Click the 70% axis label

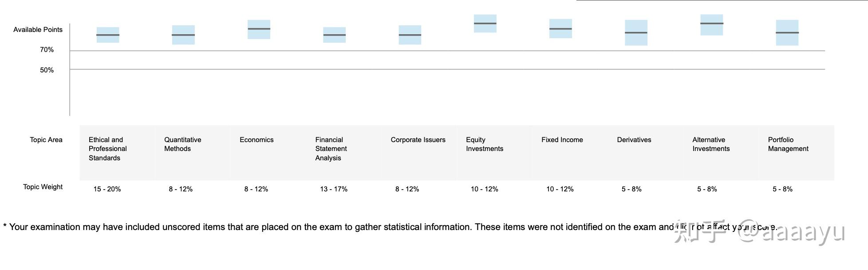coord(47,50)
